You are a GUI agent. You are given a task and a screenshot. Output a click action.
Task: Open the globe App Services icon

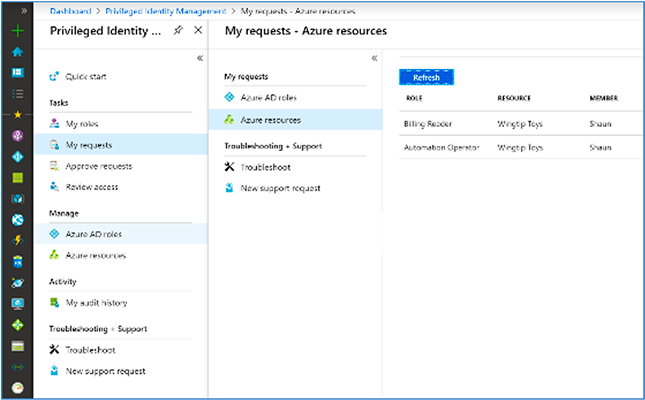click(x=18, y=220)
